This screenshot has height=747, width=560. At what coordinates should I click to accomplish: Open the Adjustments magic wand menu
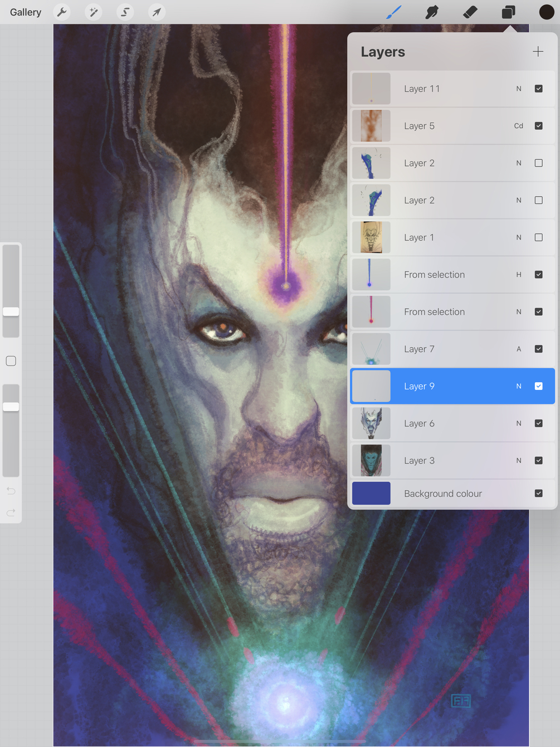point(94,12)
